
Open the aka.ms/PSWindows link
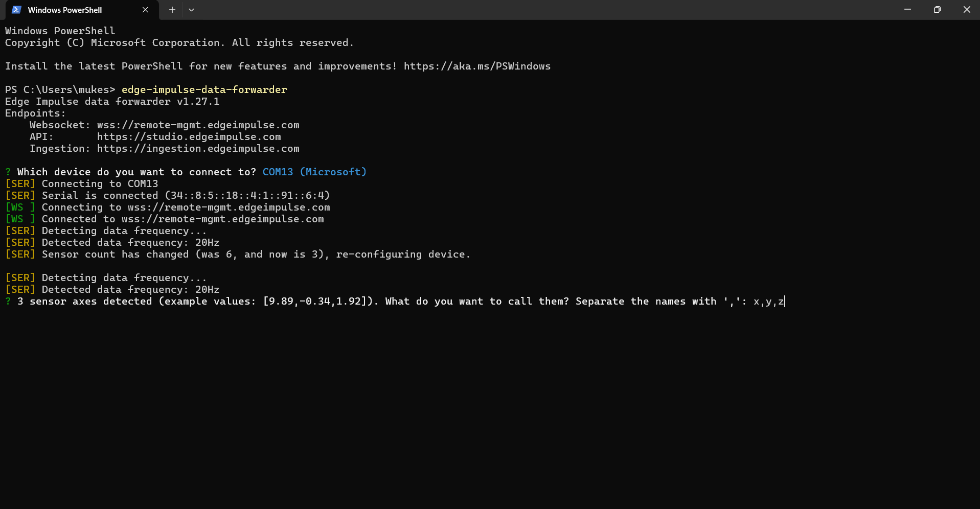[x=477, y=66]
